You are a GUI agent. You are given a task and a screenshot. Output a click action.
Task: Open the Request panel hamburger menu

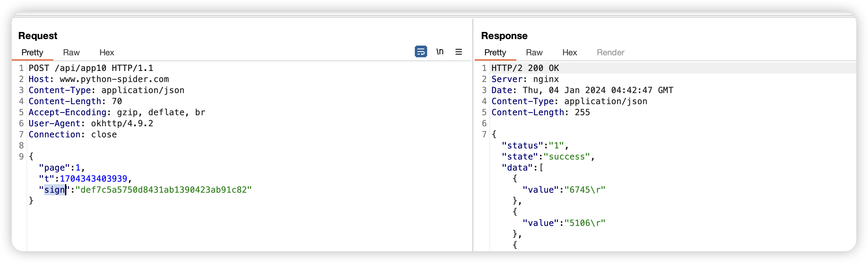click(x=459, y=52)
